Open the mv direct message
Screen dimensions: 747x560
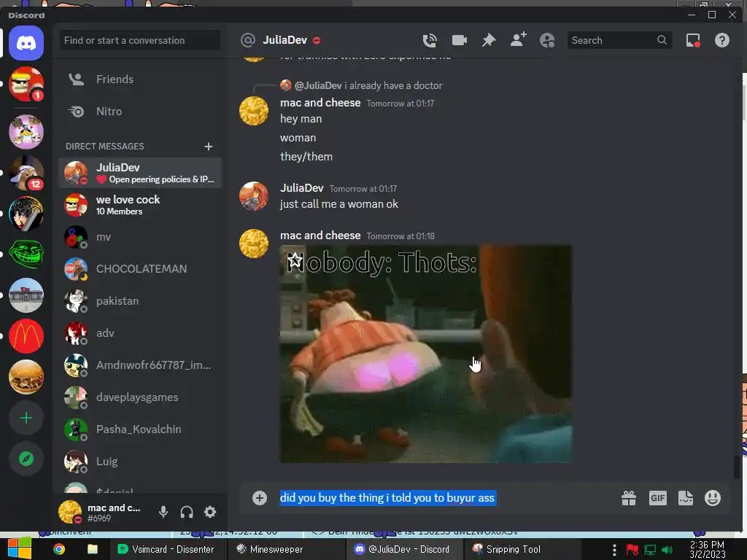pos(140,237)
